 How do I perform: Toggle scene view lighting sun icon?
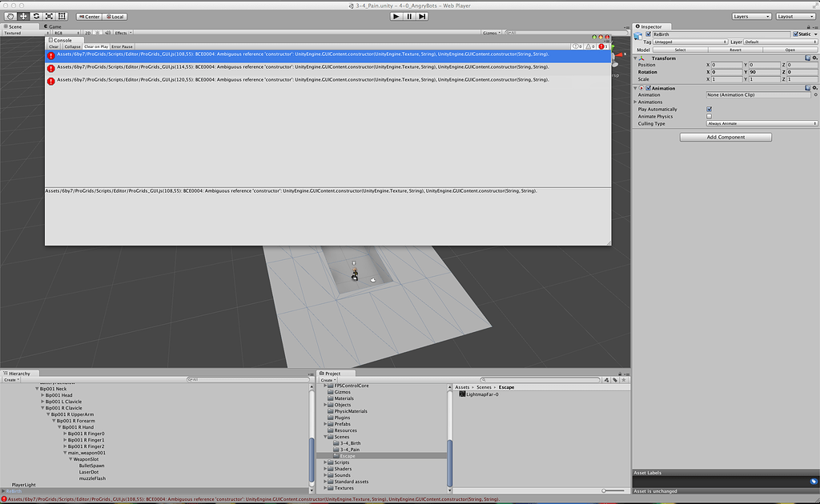point(96,32)
